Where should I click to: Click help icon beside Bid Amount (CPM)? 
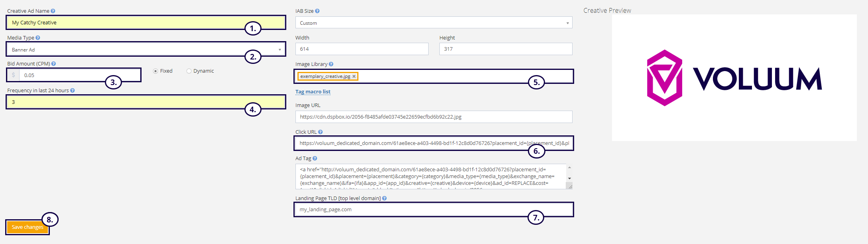coord(53,64)
